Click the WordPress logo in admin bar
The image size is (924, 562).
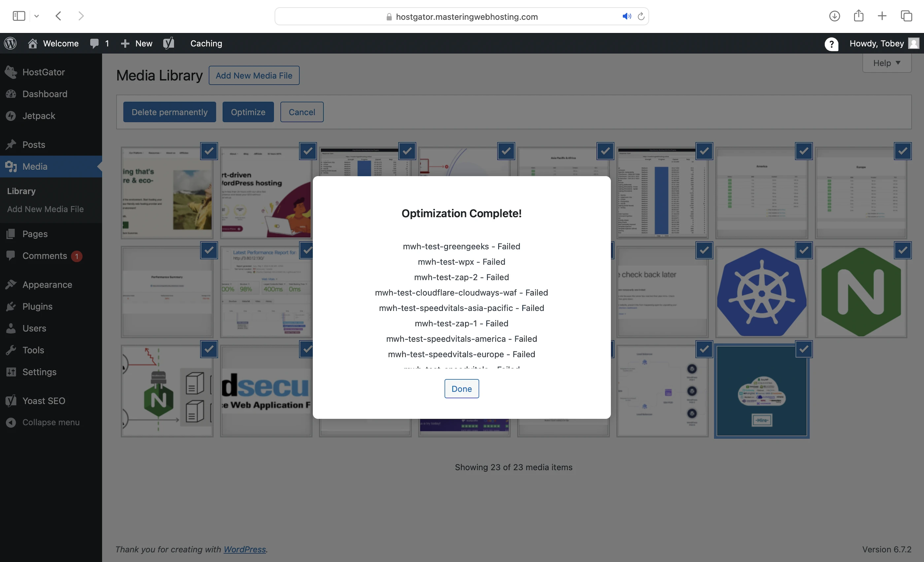11,44
